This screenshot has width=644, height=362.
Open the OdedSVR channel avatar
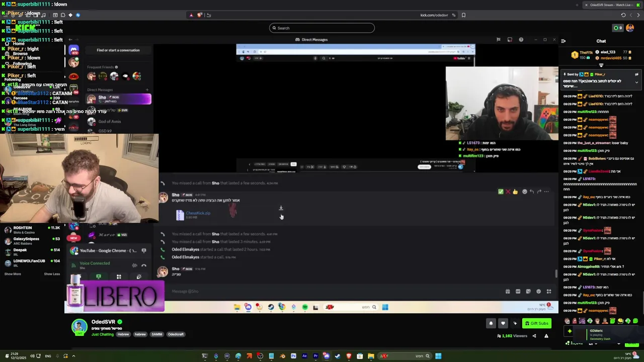[79, 327]
